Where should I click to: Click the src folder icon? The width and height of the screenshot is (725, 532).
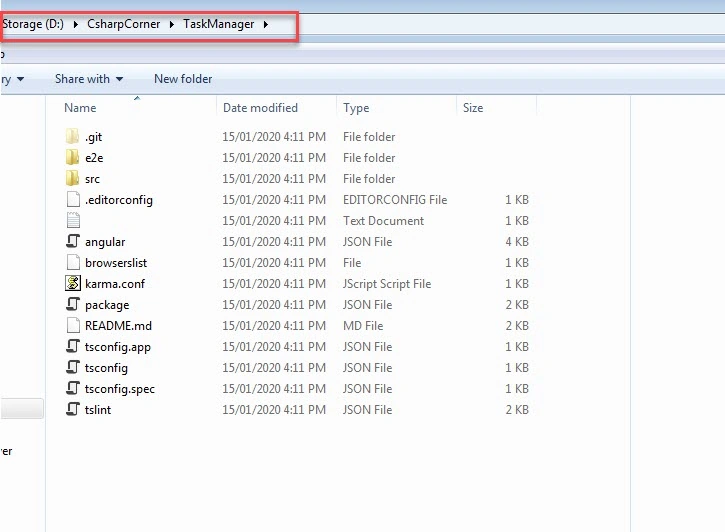[x=73, y=178]
